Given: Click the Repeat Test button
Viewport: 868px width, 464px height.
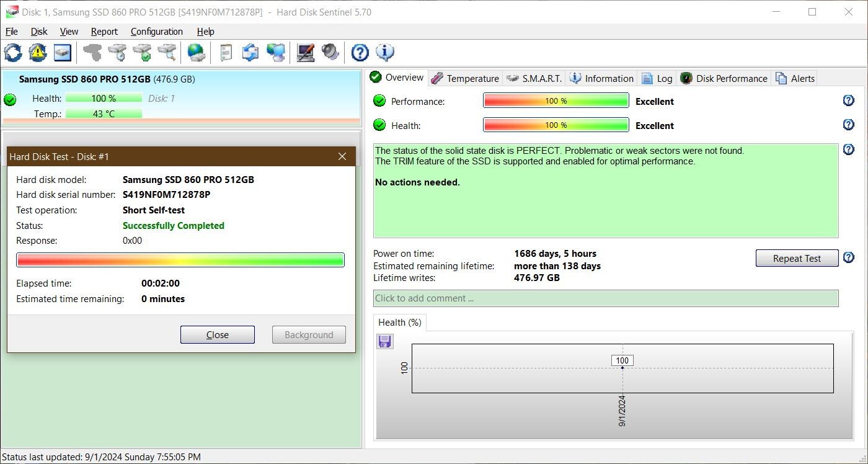Looking at the screenshot, I should (x=797, y=258).
